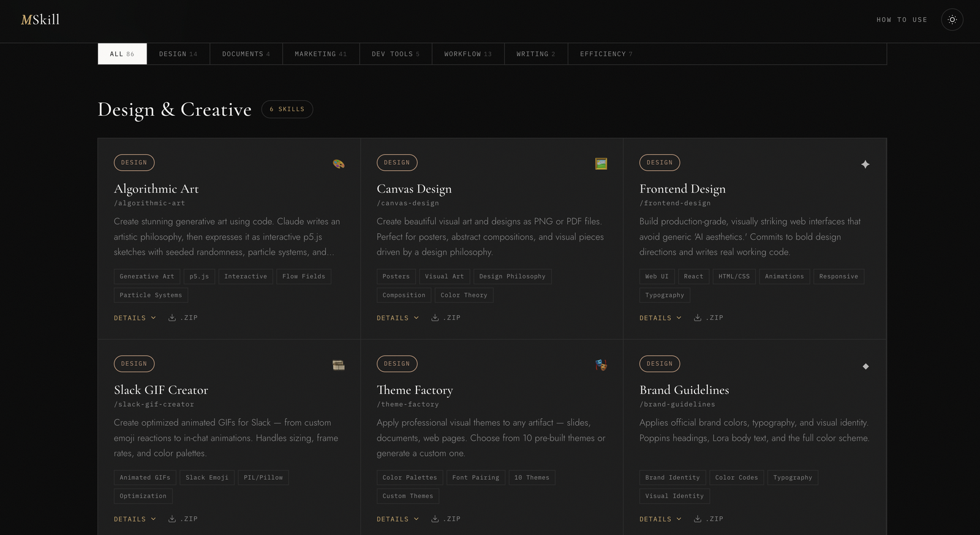
Task: Download Brand Guidelines .ZIP
Action: (x=709, y=519)
